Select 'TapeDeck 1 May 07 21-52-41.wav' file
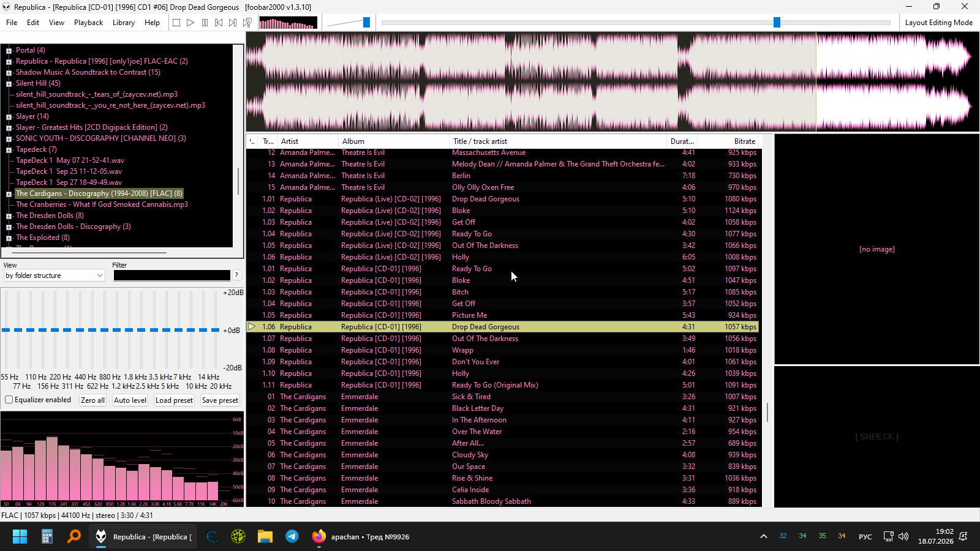This screenshot has width=980, height=551. 70,160
